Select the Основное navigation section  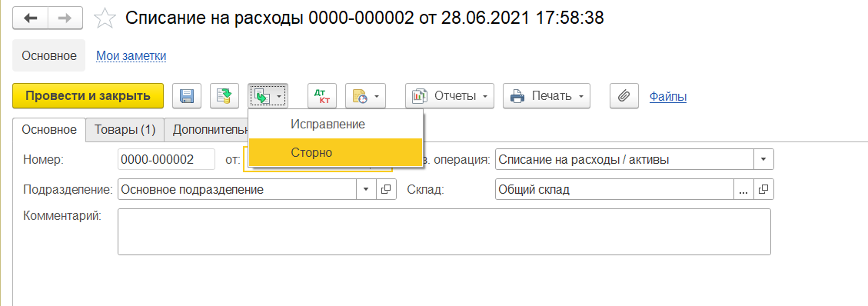click(x=48, y=55)
